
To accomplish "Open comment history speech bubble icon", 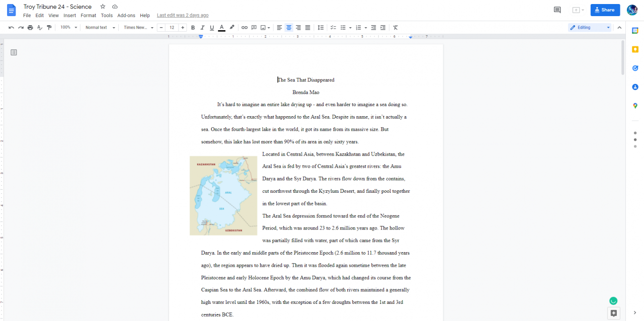I will pyautogui.click(x=557, y=10).
